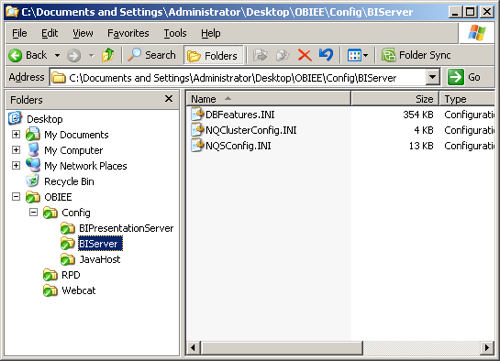Screen dimensions: 500x361
Task: Open the Views dropdown button
Action: [357, 55]
